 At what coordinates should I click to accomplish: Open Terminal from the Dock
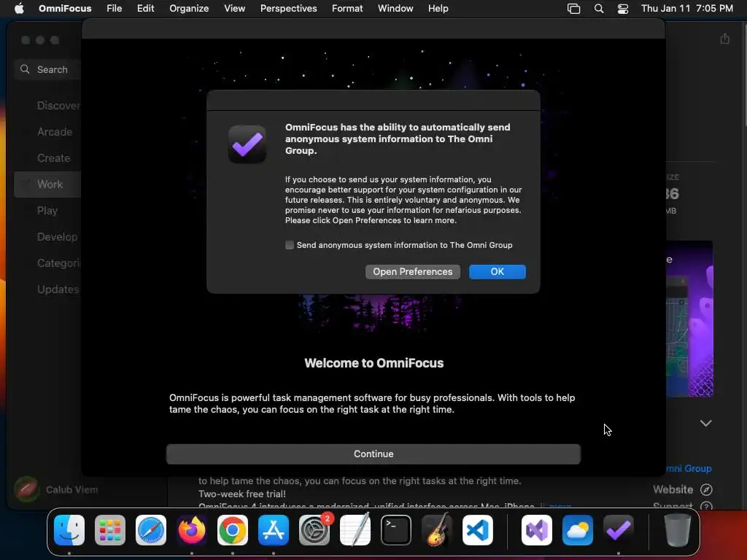396,530
